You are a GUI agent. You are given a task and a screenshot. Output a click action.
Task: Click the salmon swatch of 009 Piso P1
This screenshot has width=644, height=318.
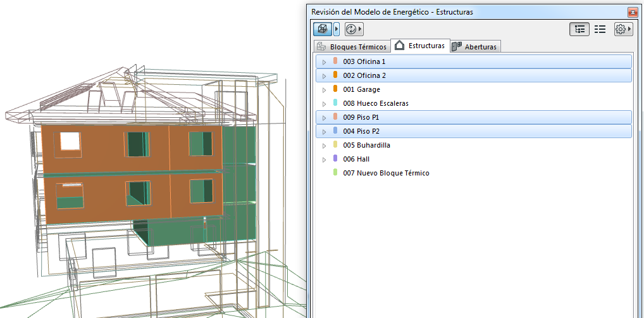coord(335,117)
